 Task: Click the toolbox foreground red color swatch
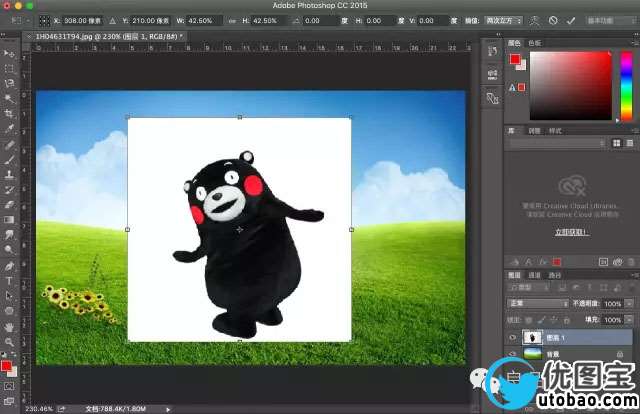pos(6,366)
